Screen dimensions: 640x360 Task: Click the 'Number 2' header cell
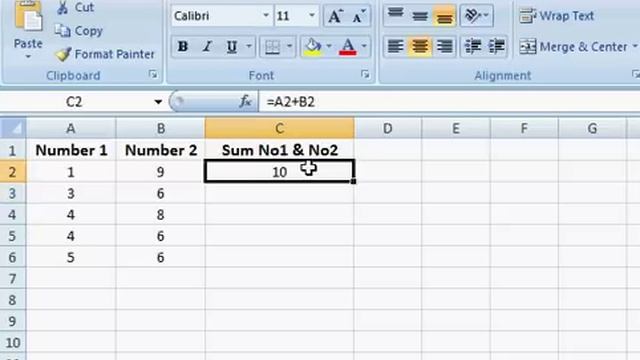click(161, 150)
